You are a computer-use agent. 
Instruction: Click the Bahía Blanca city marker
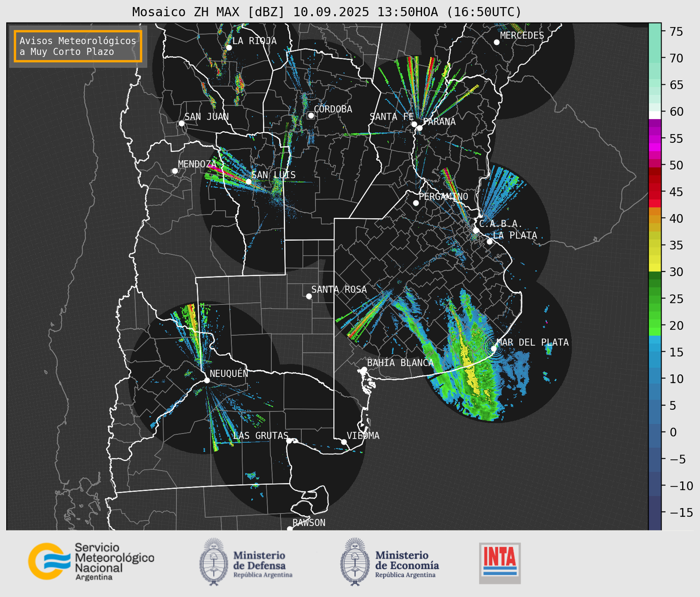pyautogui.click(x=364, y=369)
